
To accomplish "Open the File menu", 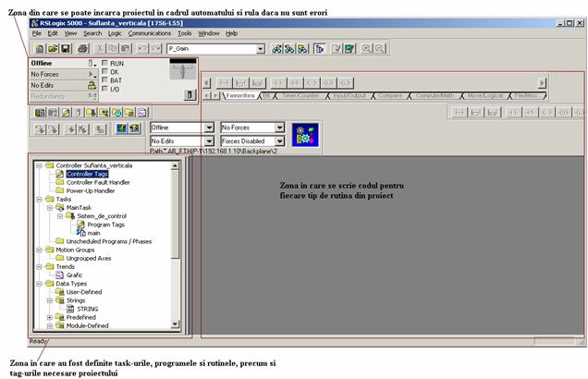I will click(37, 33).
